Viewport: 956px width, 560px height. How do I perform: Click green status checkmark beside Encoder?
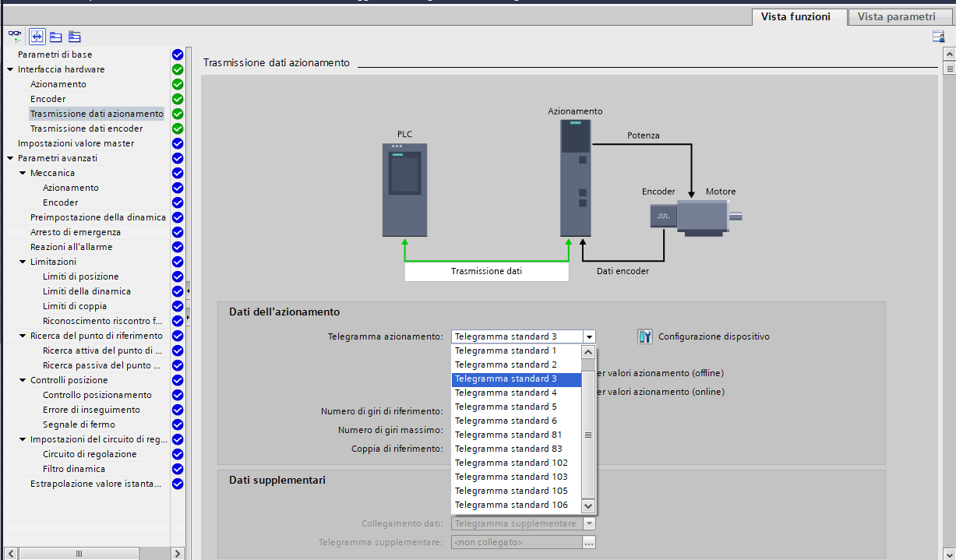coord(178,99)
